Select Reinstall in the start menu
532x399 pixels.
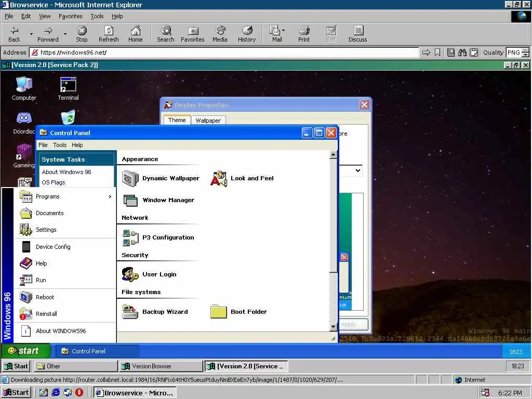pyautogui.click(x=65, y=313)
